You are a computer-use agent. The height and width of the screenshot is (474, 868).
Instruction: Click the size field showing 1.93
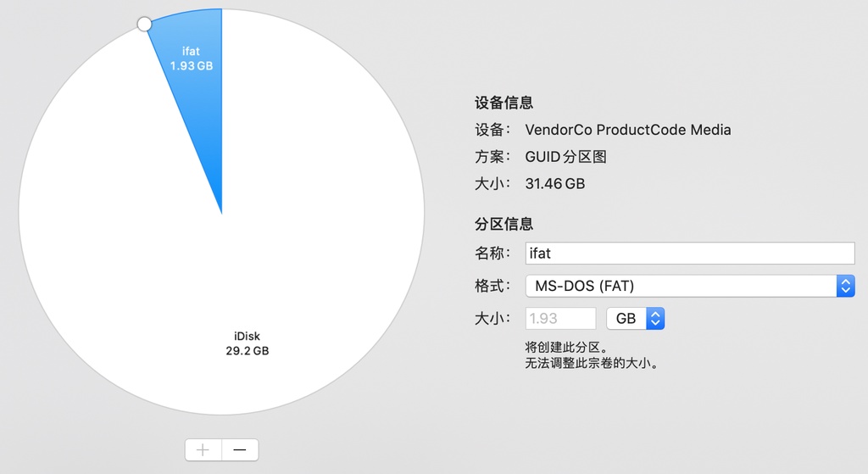point(561,319)
